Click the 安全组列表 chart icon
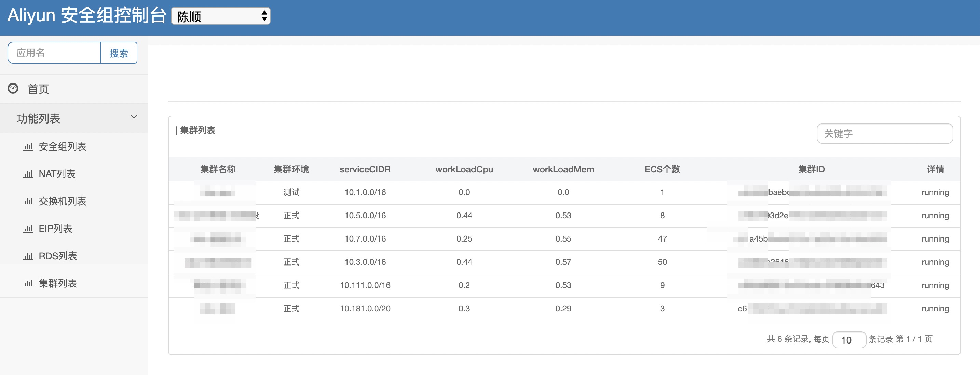The image size is (980, 375). [27, 146]
